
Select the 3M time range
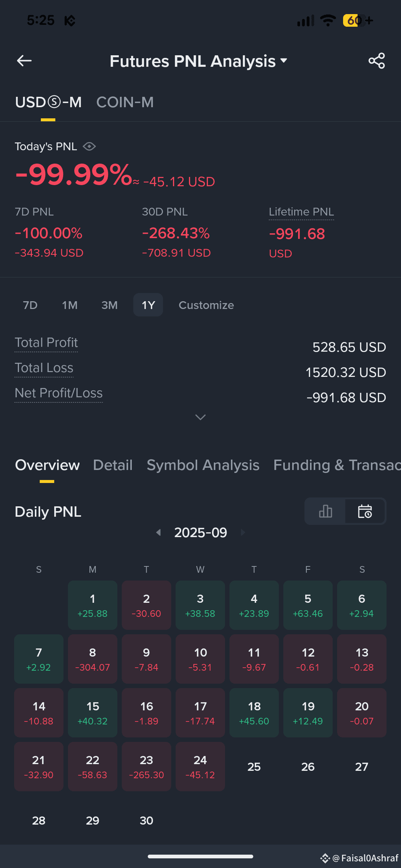(x=110, y=305)
